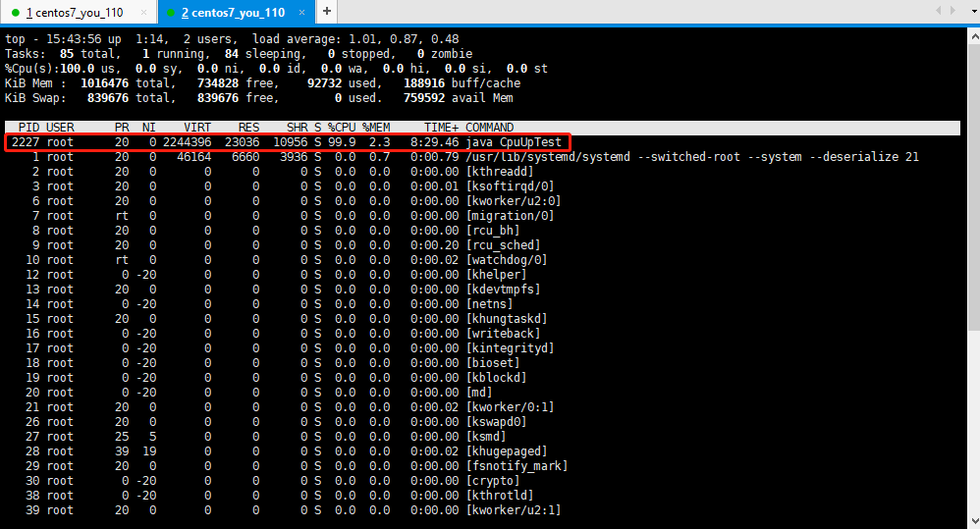Screen dimensions: 980x529
Task: Click the PID column header
Action: point(28,128)
